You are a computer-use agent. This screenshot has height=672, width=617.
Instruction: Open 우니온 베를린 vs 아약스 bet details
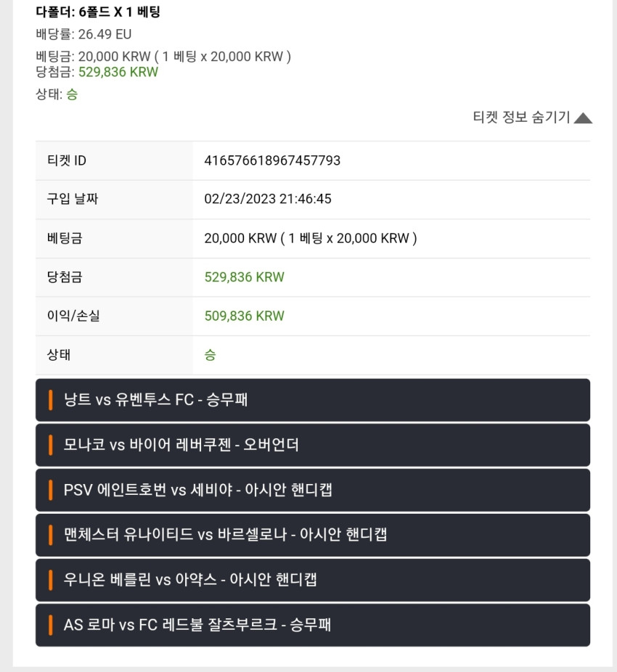(313, 580)
